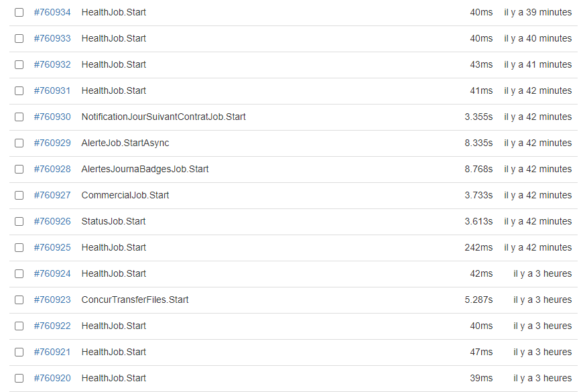Select the ConcurTransferFiles.Start row name
This screenshot has width=585, height=392.
pos(135,300)
